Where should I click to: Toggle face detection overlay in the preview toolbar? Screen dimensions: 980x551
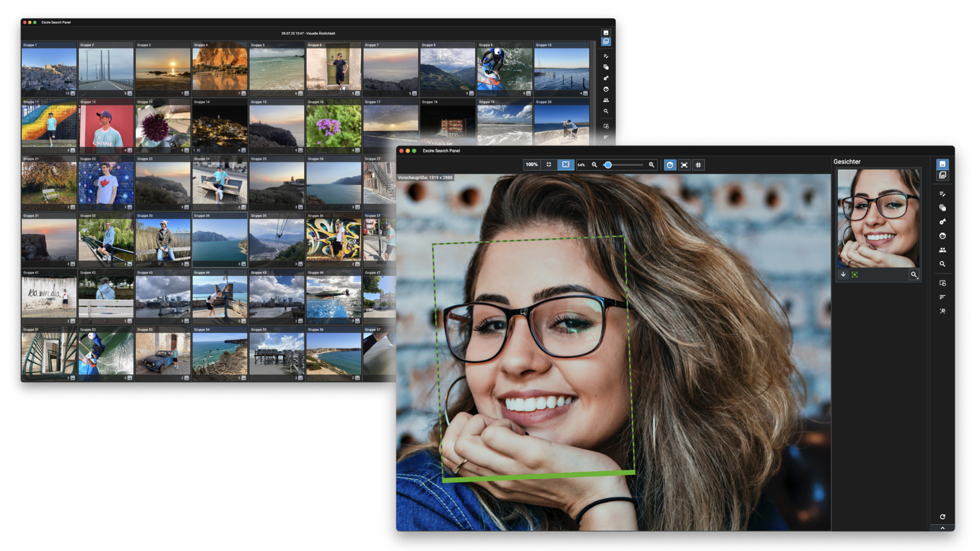(x=670, y=165)
